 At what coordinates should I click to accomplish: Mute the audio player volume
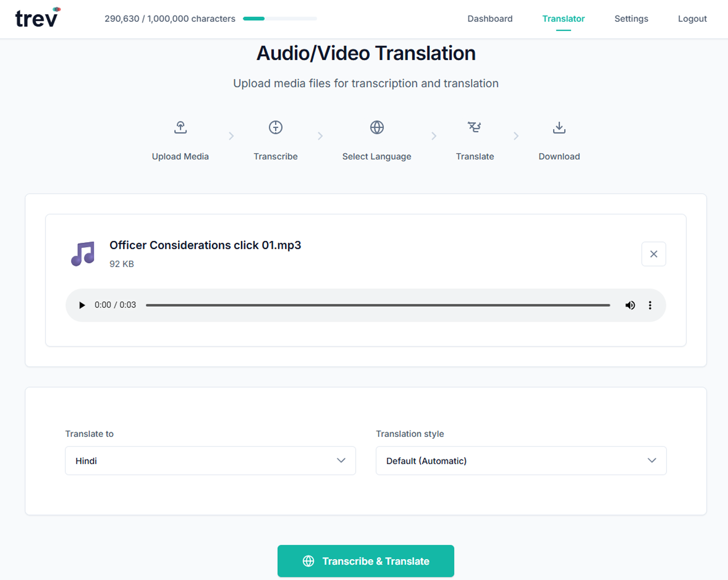coord(630,305)
